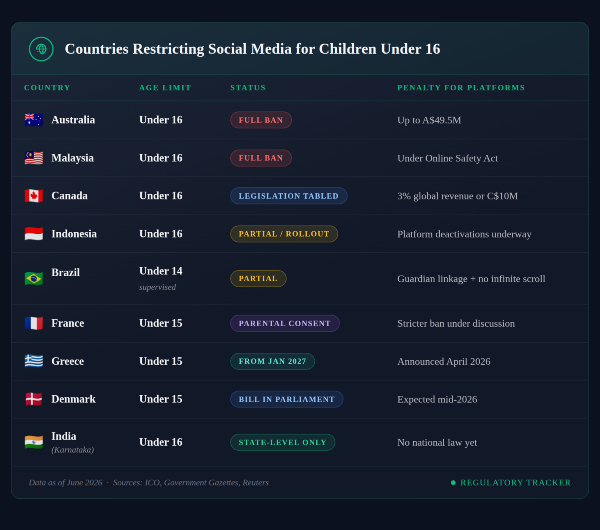
Task: Click the Expected mid-2026 text
Action: [437, 399]
